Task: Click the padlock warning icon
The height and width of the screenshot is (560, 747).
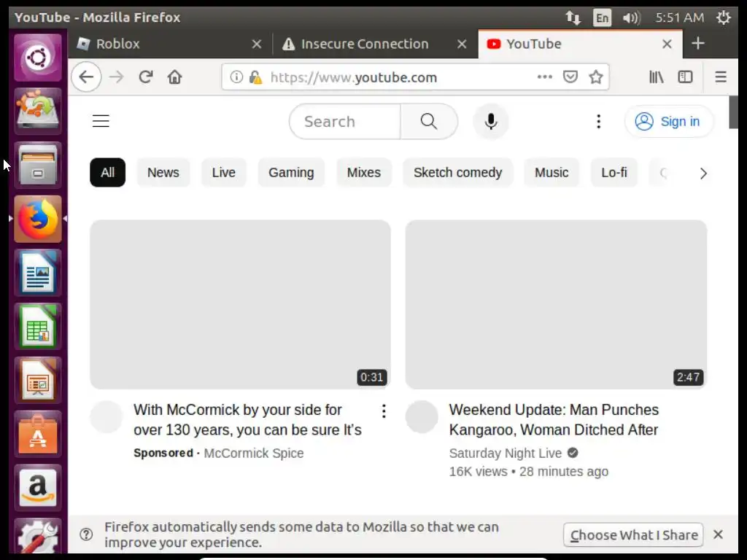Action: click(x=255, y=77)
